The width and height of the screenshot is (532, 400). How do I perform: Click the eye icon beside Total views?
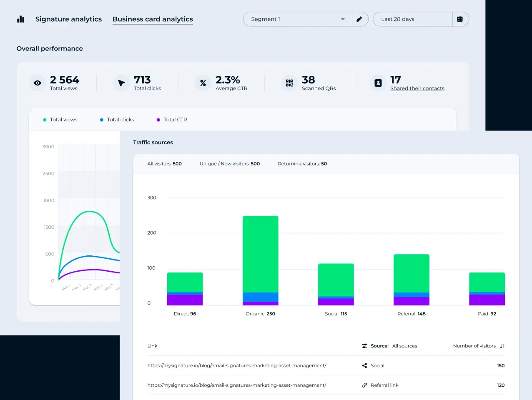[38, 83]
